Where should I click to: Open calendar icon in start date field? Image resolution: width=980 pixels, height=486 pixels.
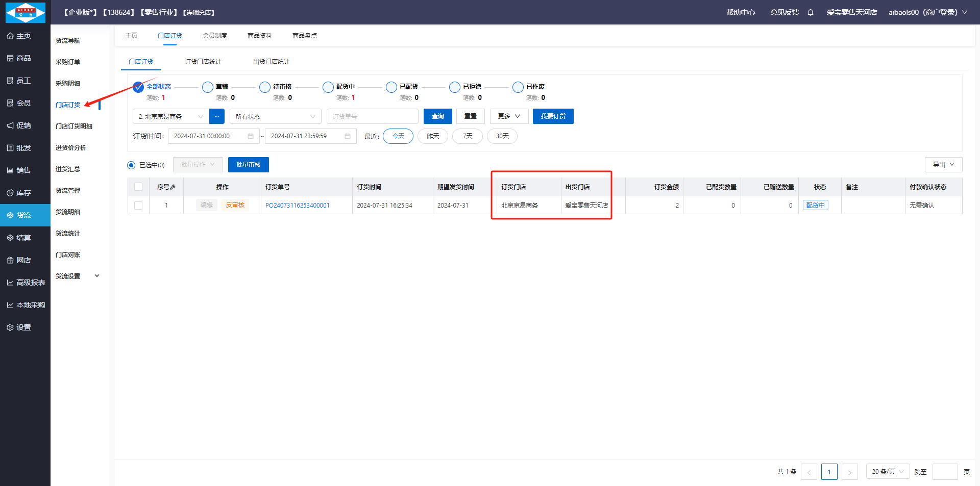pyautogui.click(x=251, y=136)
